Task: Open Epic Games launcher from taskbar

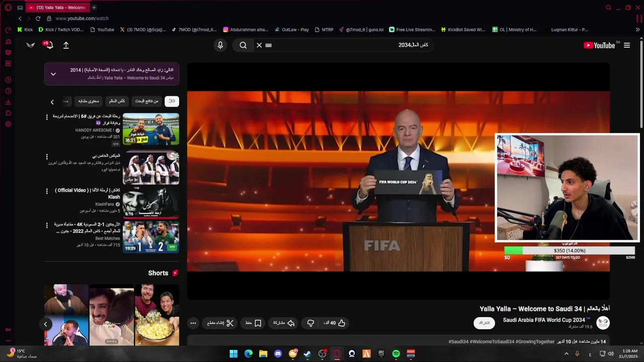Action: pos(381,354)
